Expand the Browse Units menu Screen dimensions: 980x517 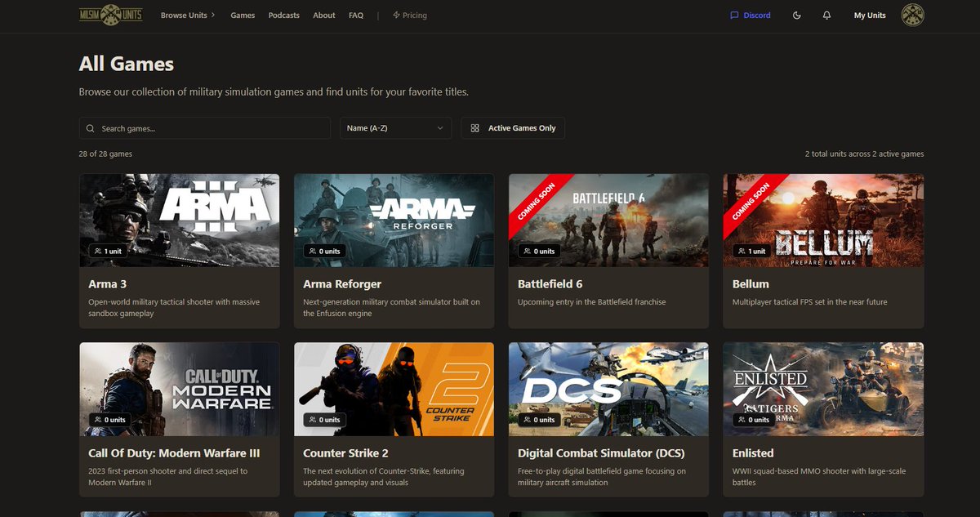click(188, 16)
